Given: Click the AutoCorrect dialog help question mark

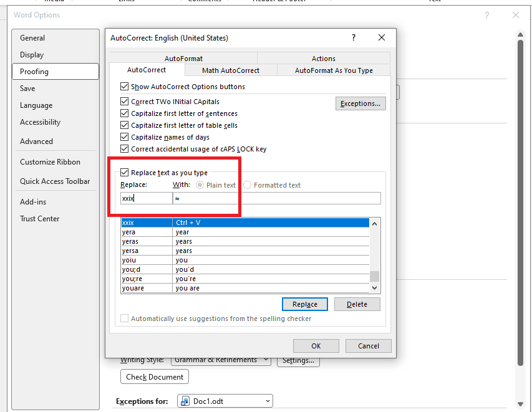Looking at the screenshot, I should (x=354, y=37).
